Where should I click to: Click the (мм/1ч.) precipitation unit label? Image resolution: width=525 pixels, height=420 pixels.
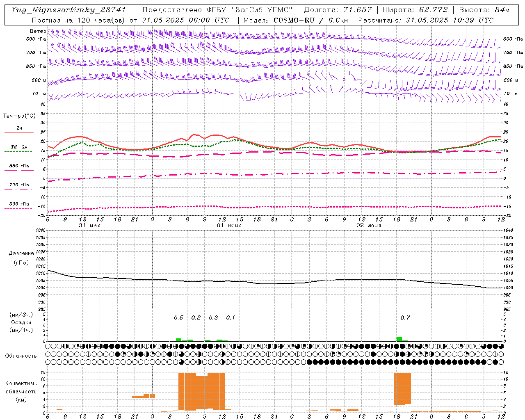click(x=21, y=330)
